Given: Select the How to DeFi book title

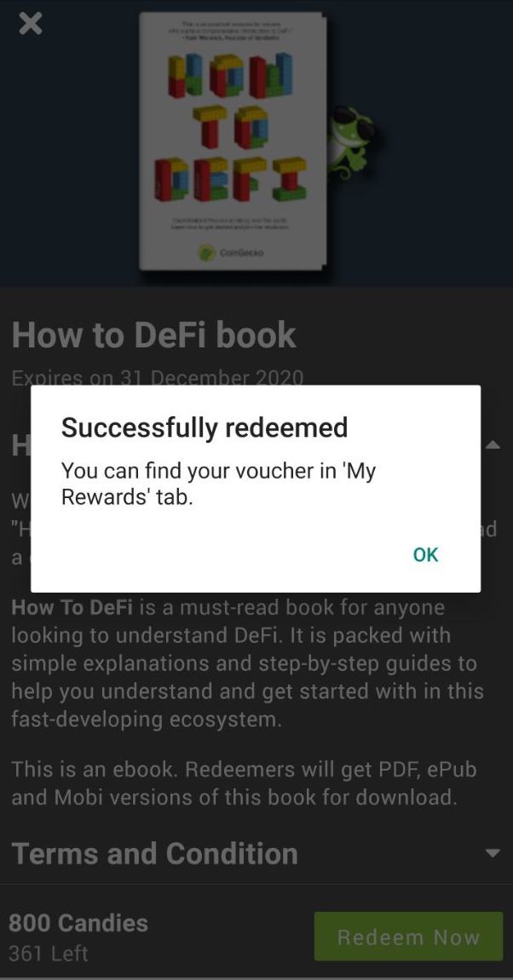Looking at the screenshot, I should [x=154, y=335].
